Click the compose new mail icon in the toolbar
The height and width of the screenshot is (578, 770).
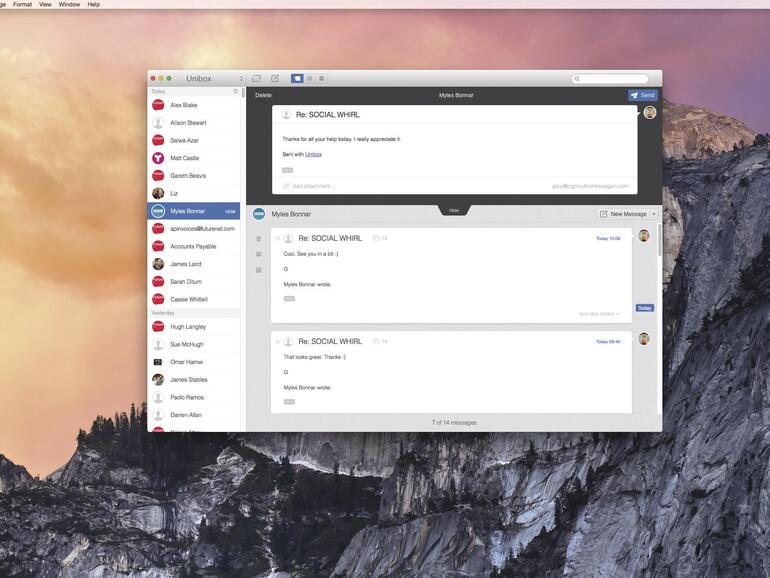[275, 79]
